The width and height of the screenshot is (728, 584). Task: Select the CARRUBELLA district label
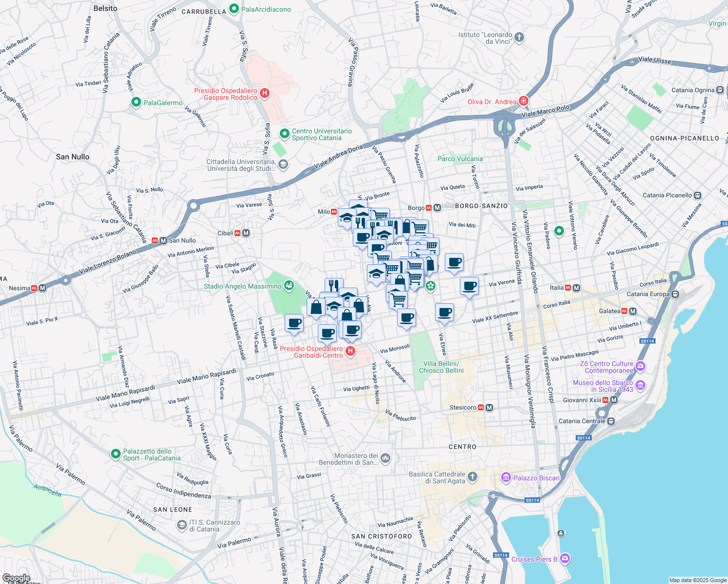coord(204,12)
